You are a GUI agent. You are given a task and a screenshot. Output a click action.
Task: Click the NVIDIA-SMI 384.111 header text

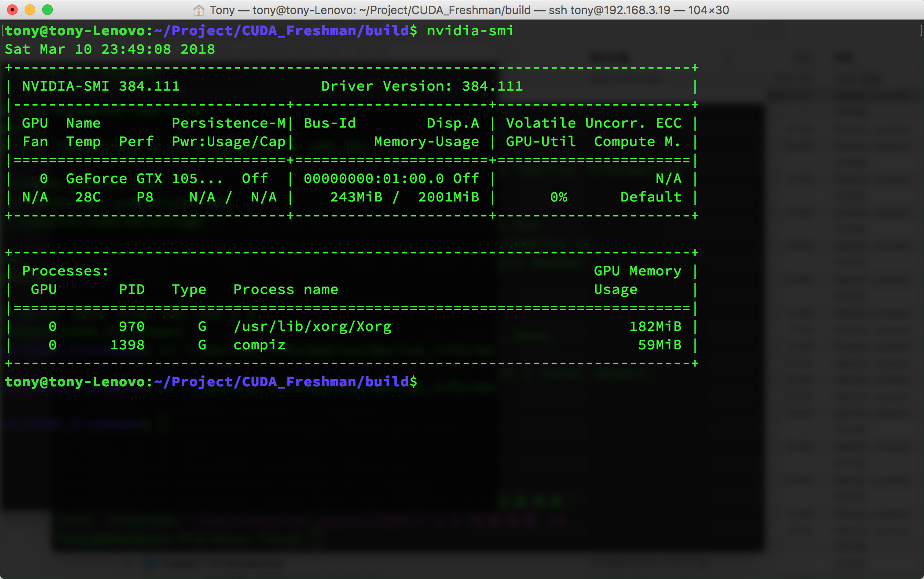click(x=101, y=86)
